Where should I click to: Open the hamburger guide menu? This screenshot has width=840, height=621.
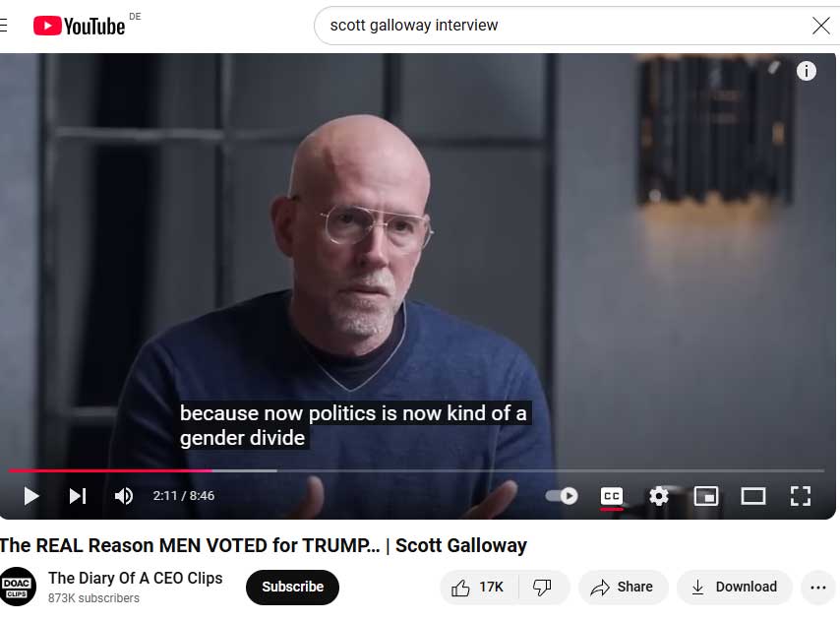(3, 26)
